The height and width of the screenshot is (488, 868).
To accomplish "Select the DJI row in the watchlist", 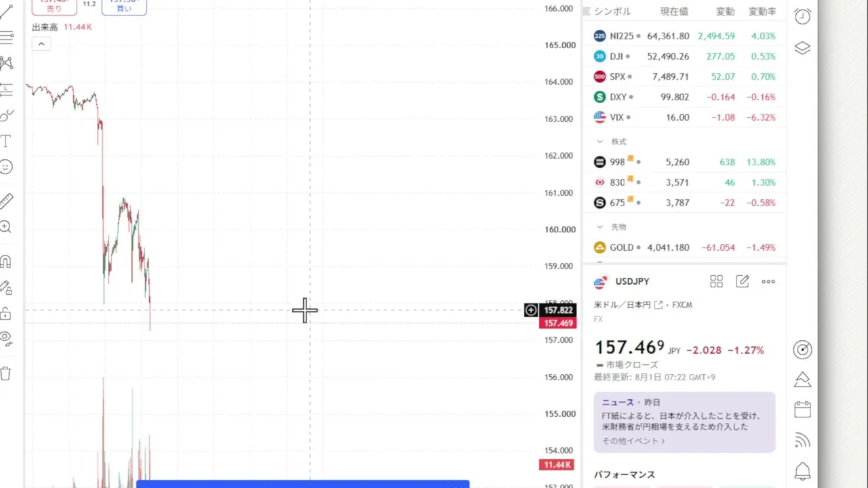I will point(684,56).
